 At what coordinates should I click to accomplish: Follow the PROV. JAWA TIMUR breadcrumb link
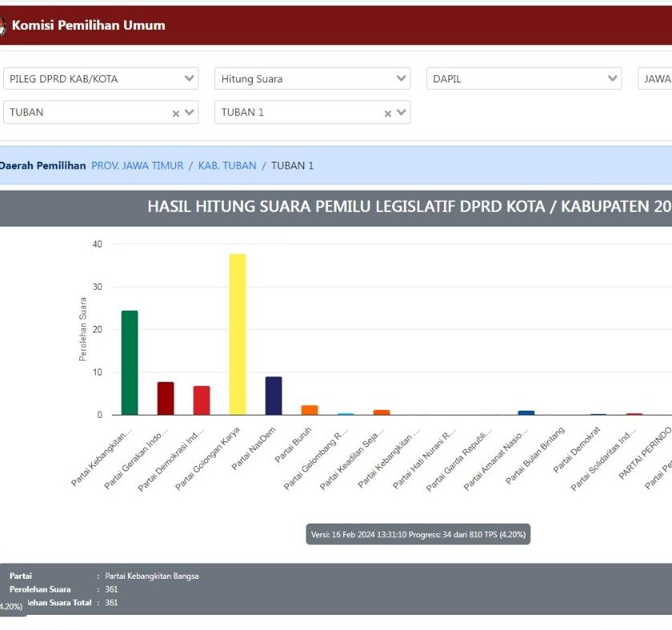[x=137, y=166]
